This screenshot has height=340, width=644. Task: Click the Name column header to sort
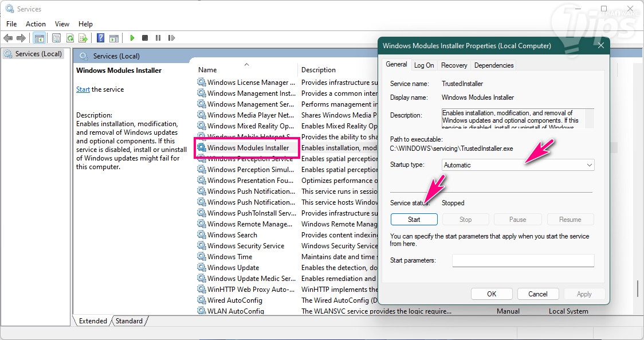[x=207, y=70]
